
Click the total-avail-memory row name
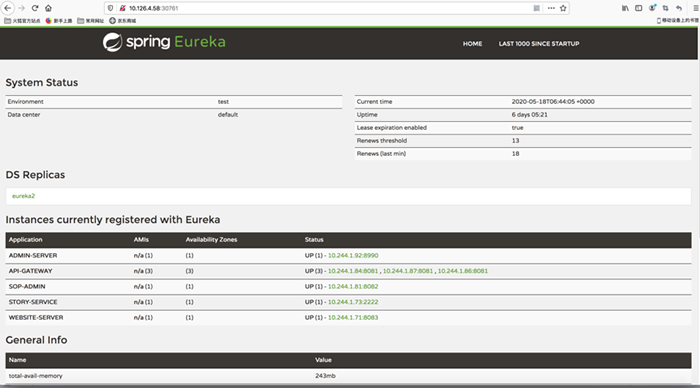[x=36, y=376]
